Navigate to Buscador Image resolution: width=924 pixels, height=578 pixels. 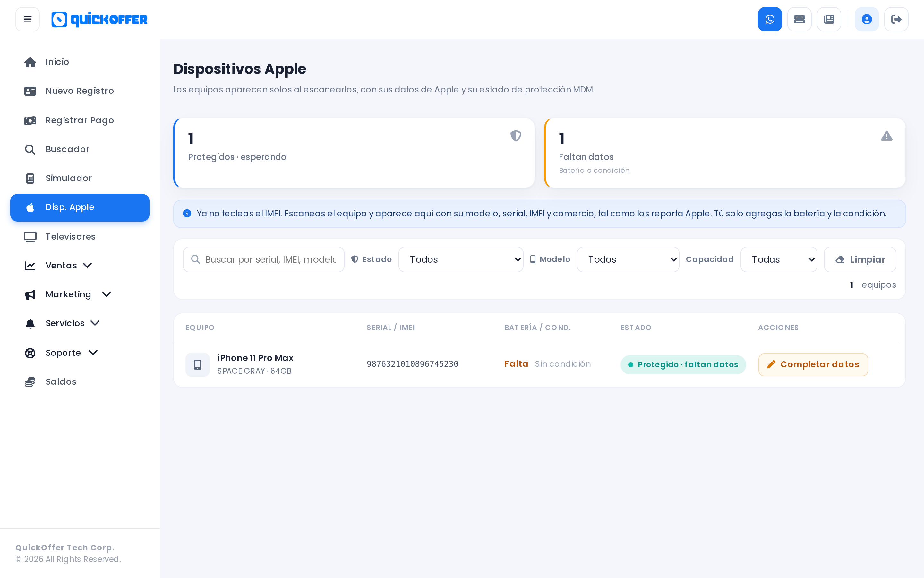[80, 149]
